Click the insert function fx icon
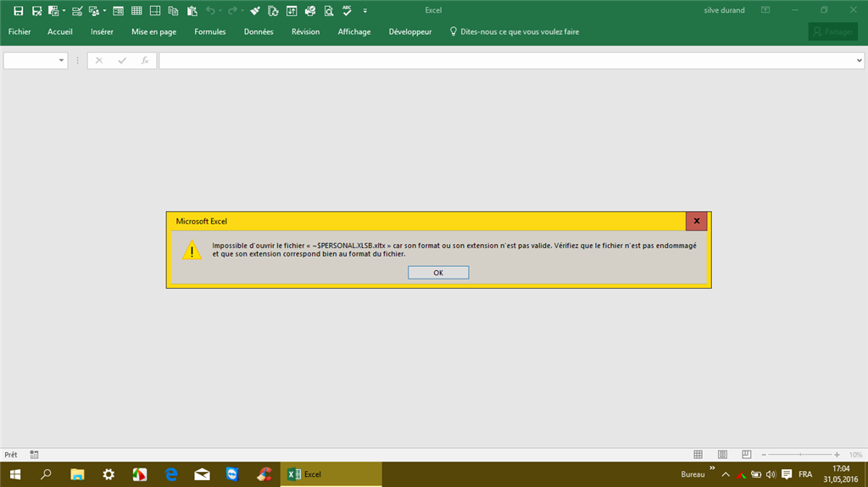 [x=144, y=60]
